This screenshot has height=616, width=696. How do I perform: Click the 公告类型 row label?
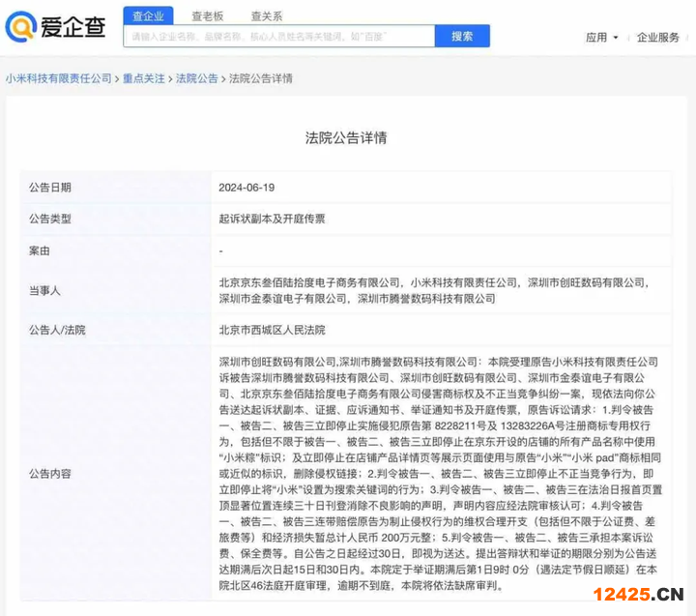click(x=50, y=219)
